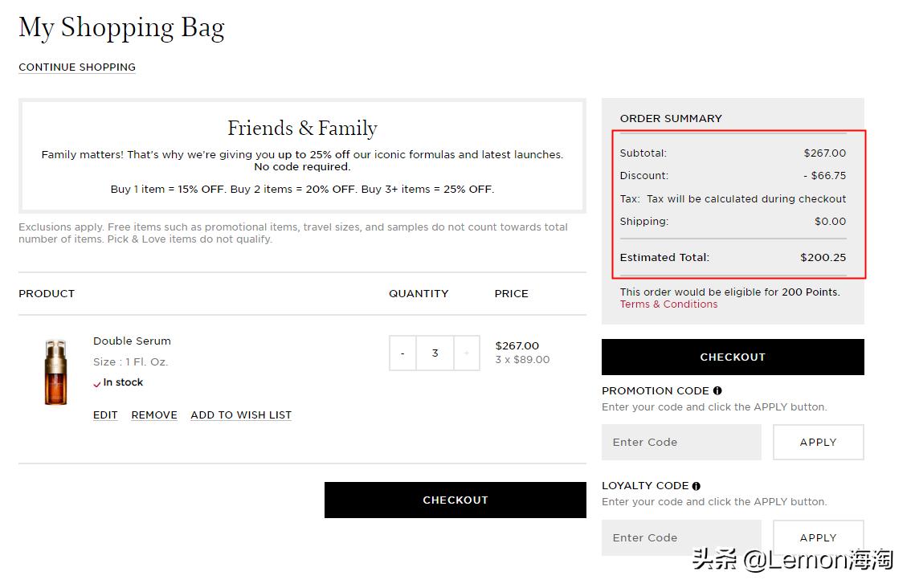Click ADD TO WISH LIST
The image size is (911, 588).
240,414
